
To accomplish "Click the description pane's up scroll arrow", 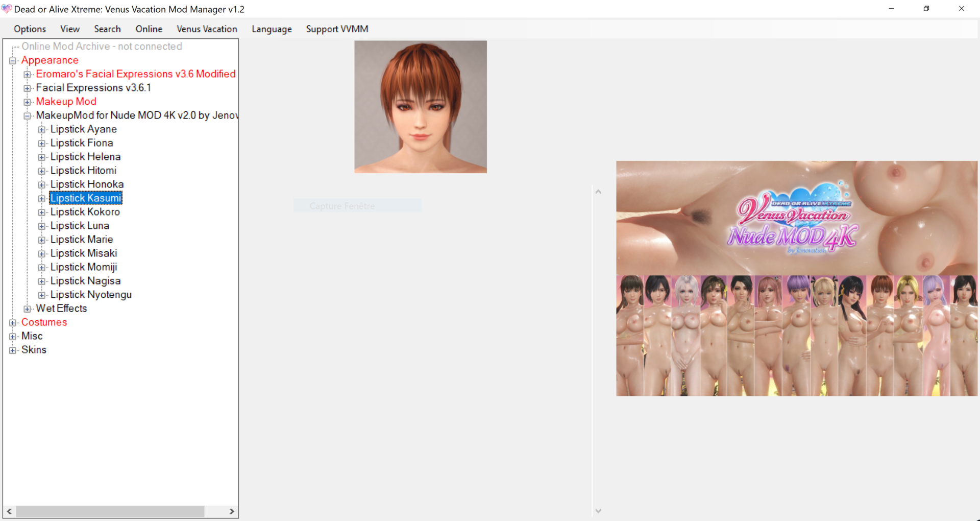I will 598,192.
